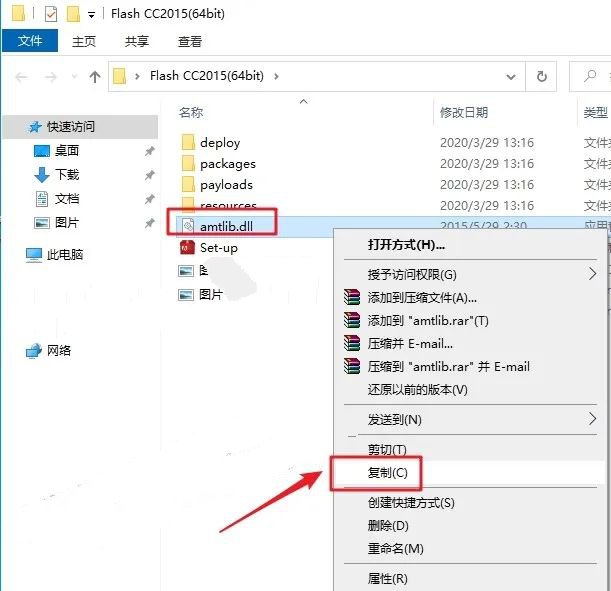Click date 2020/3/29 13:16 of deploy row
This screenshot has width=611, height=591.
click(x=487, y=143)
